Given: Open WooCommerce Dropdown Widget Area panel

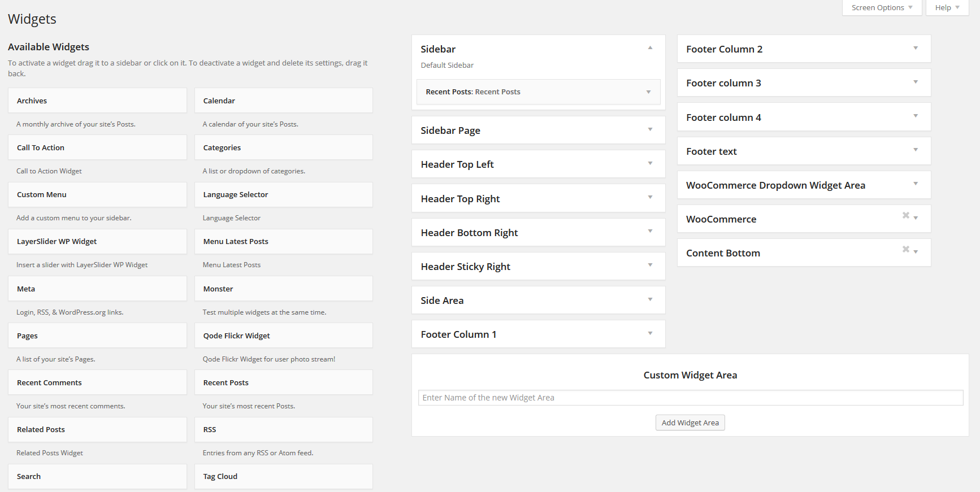Looking at the screenshot, I should (x=916, y=184).
